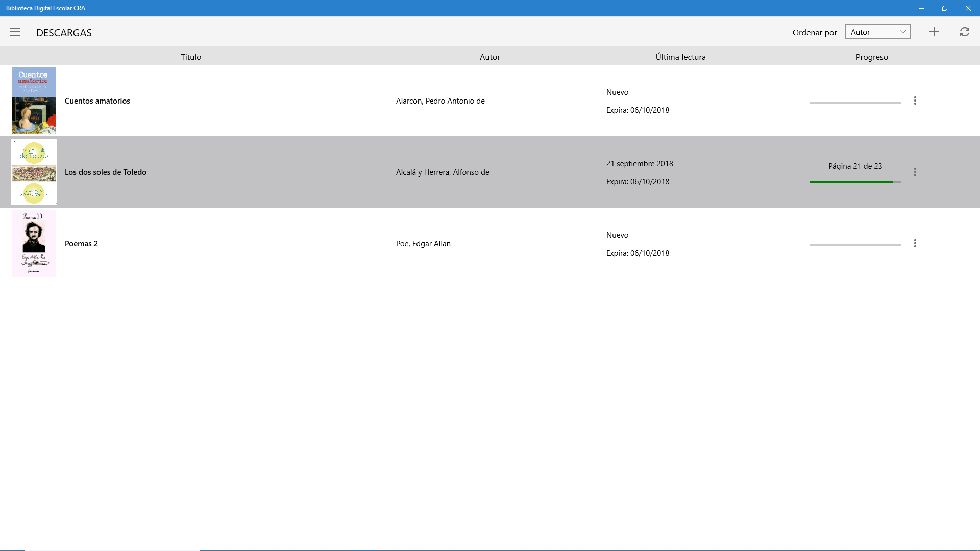
Task: Click the Progreso column header
Action: click(x=871, y=57)
